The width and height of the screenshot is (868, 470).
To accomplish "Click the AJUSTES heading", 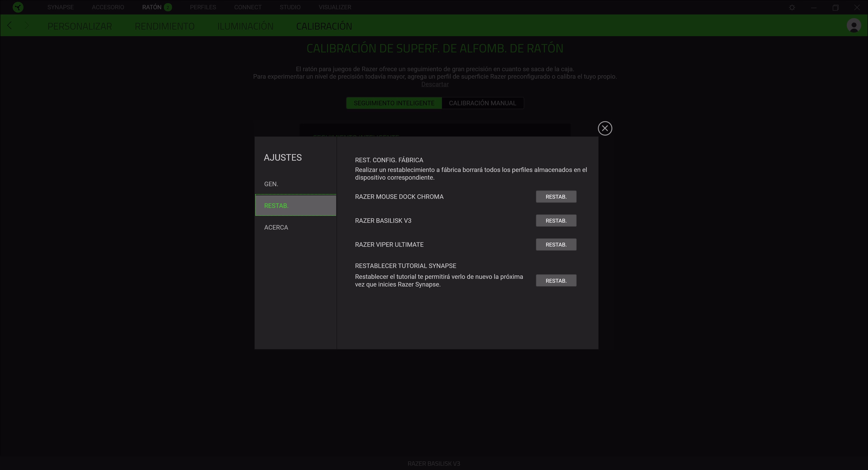I will (283, 157).
